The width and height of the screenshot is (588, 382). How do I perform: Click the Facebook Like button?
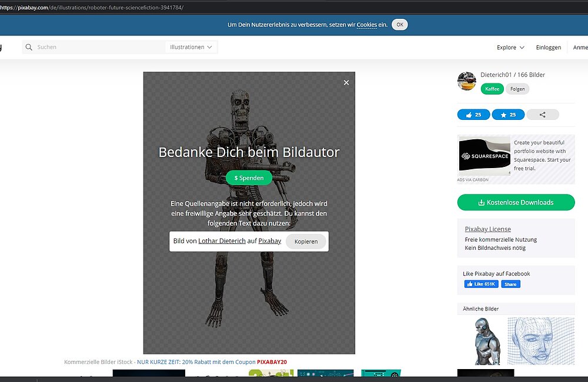[x=482, y=284]
